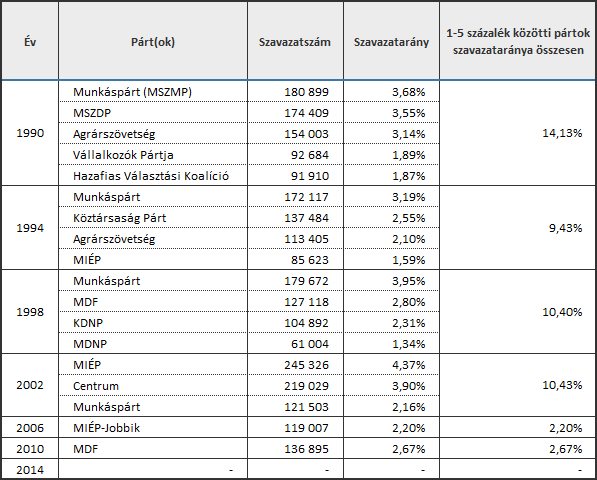The height and width of the screenshot is (480, 597).
Task: Click the Év column header
Action: click(30, 41)
